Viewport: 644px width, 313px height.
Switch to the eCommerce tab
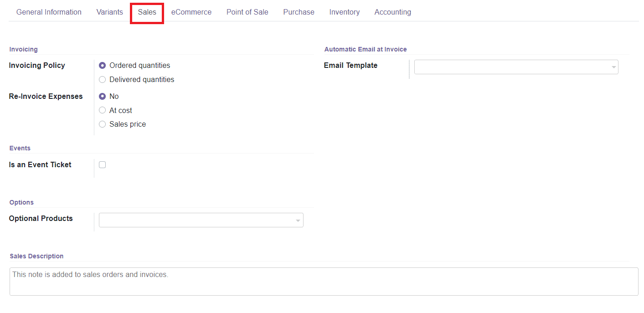click(191, 12)
